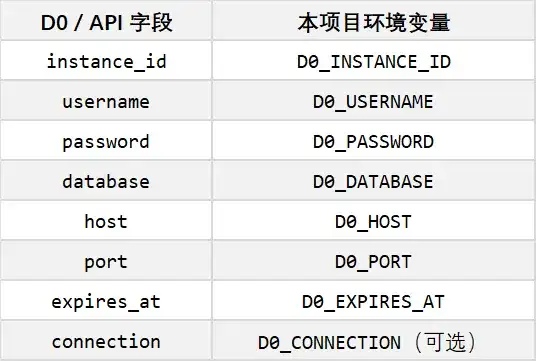This screenshot has height=361, width=536.
Task: Click the database field cell
Action: coord(106,180)
